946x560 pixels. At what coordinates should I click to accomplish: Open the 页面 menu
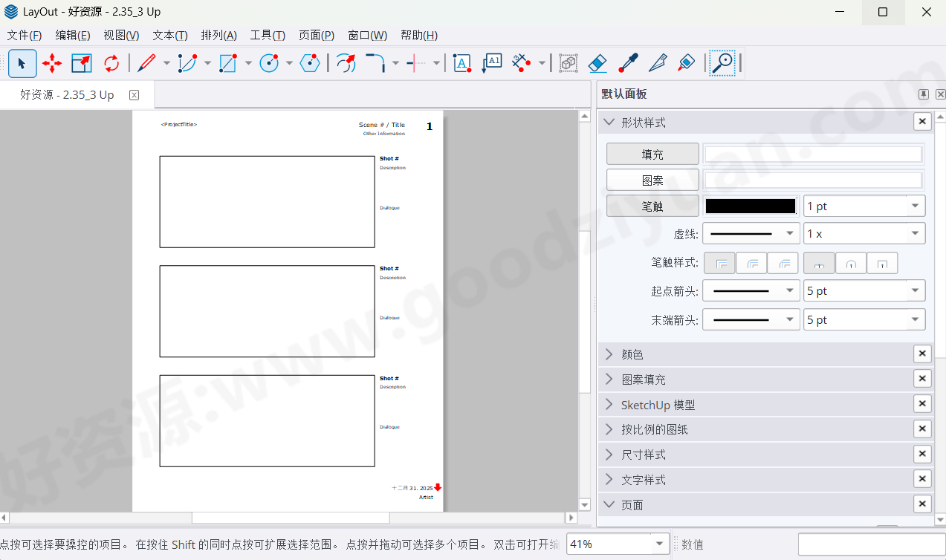(x=317, y=35)
